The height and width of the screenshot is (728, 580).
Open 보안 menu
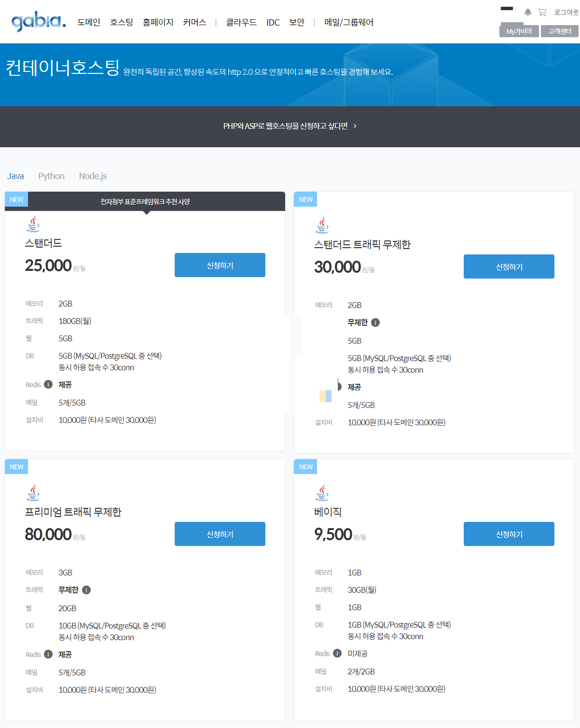(x=297, y=22)
